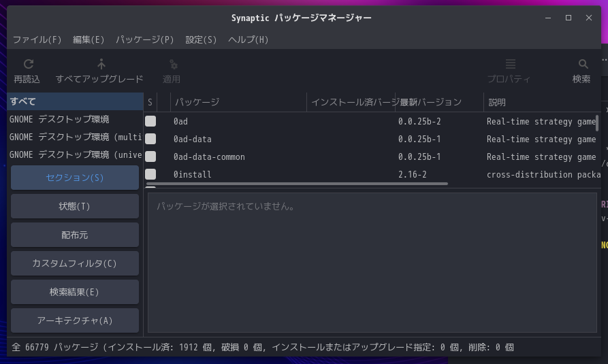Image resolution: width=608 pixels, height=364 pixels.
Task: Click the status bar package count text
Action: (x=263, y=347)
